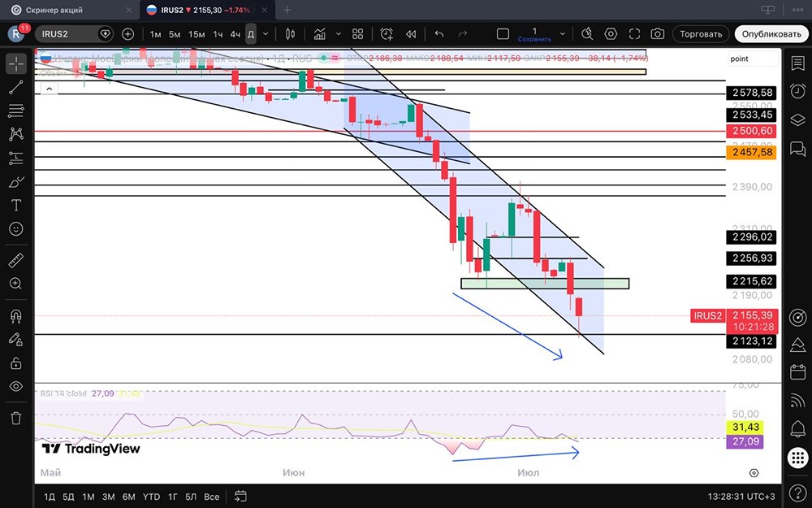Hide all drawings with eye icon
812x508 pixels.
[x=16, y=386]
